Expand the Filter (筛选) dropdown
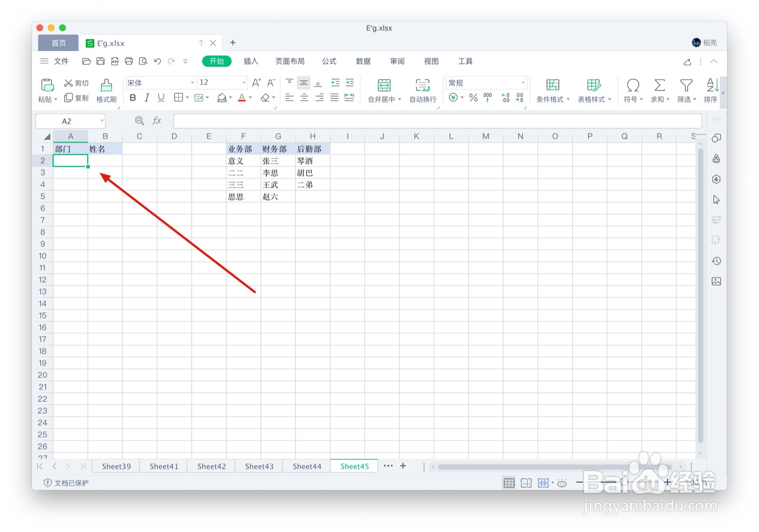The height and width of the screenshot is (532, 759). pyautogui.click(x=694, y=100)
